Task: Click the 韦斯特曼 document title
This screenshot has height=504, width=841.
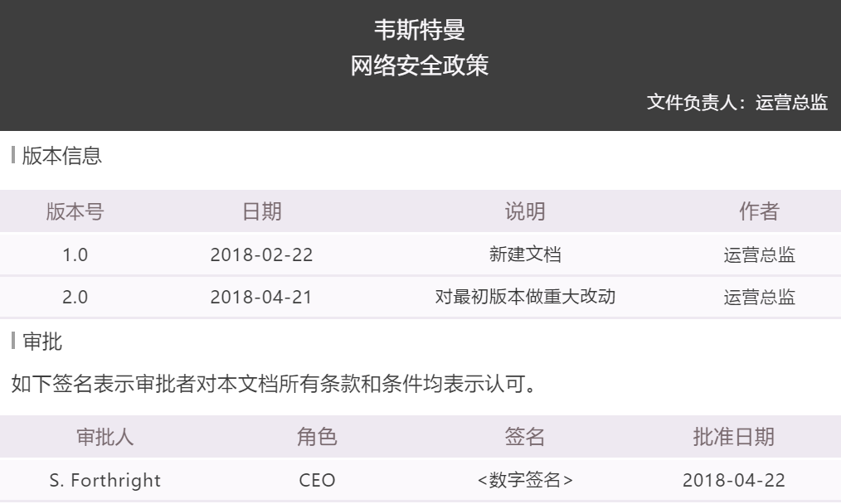Action: pos(420,30)
